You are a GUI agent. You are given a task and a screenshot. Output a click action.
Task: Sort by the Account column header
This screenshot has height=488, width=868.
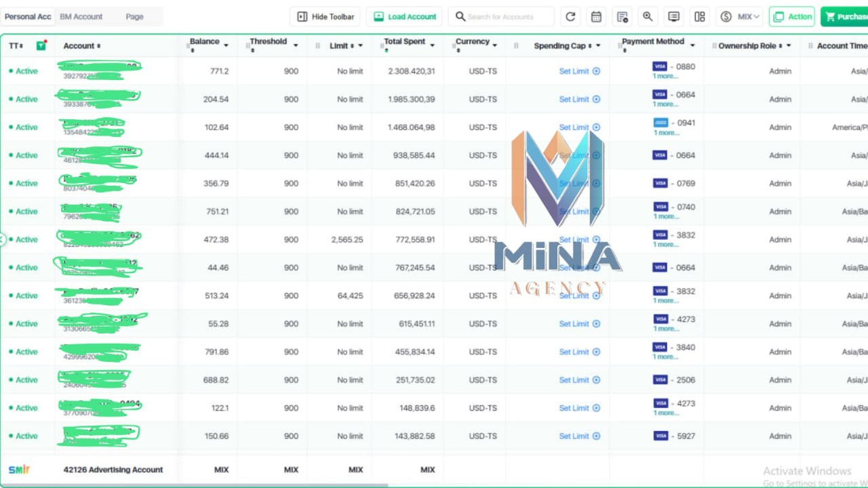point(82,46)
